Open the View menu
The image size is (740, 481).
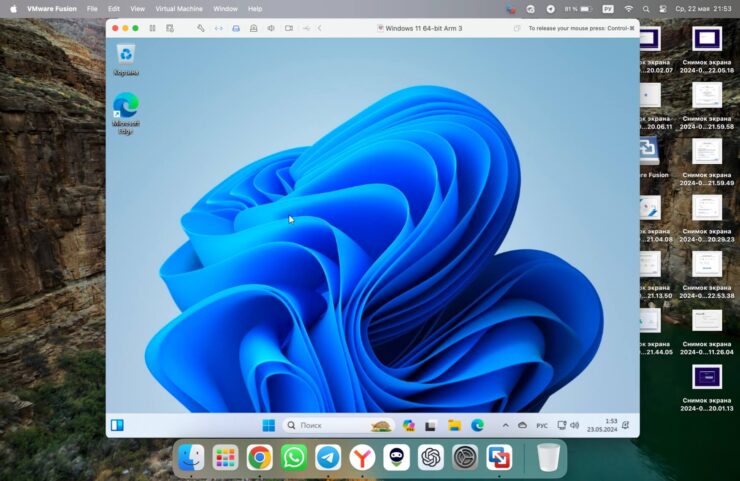coord(137,8)
